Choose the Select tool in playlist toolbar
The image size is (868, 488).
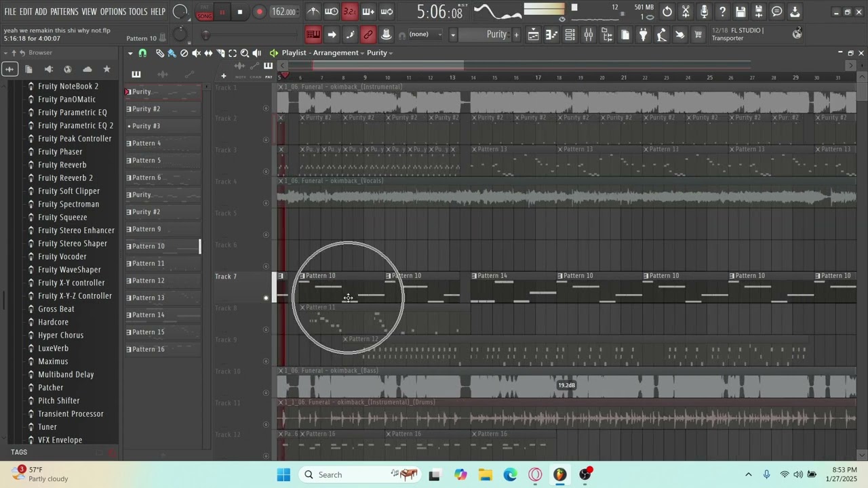(x=233, y=53)
